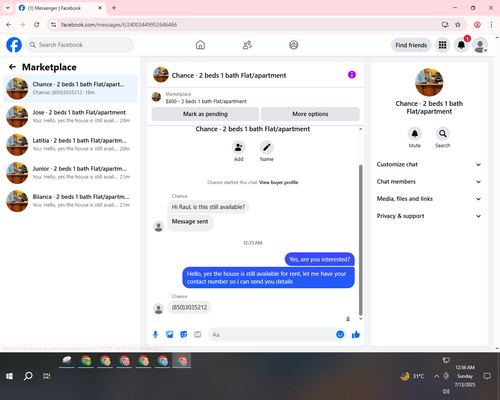Switch to the last Chrome taskbar icon
The image size is (500, 400).
tap(182, 361)
